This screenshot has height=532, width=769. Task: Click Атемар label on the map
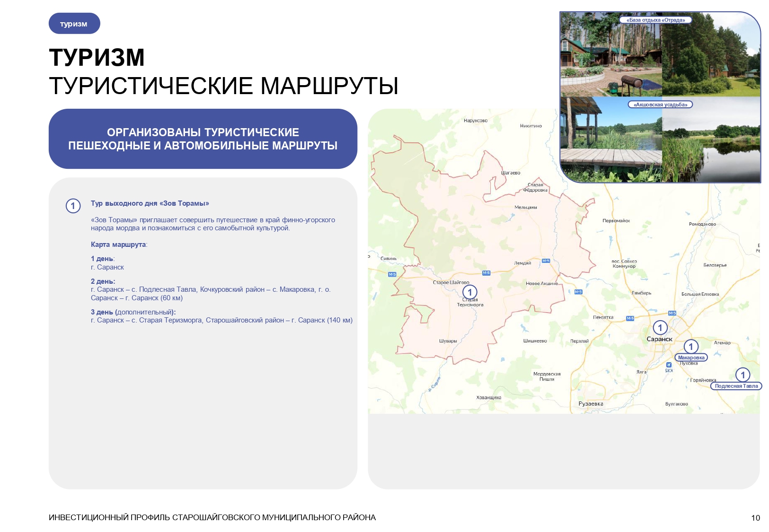[x=722, y=343]
